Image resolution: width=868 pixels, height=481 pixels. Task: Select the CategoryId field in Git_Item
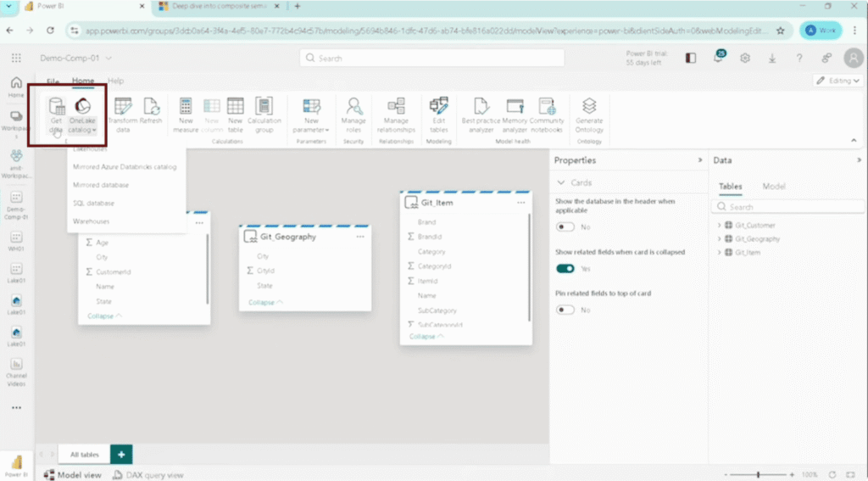[x=434, y=266]
